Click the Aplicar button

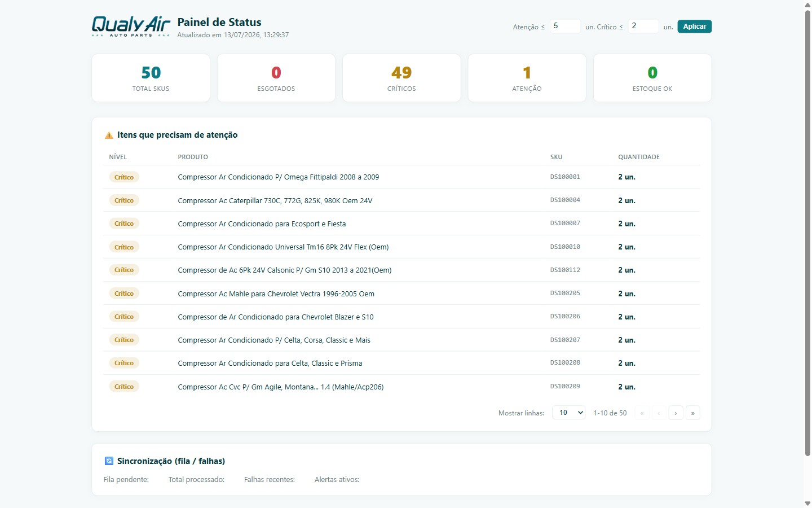tap(694, 27)
